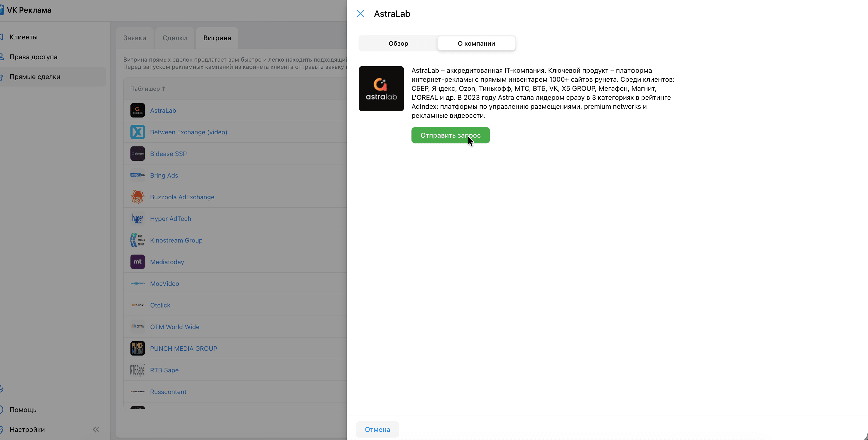Open the Hyper AdTech publisher link

coord(171,219)
